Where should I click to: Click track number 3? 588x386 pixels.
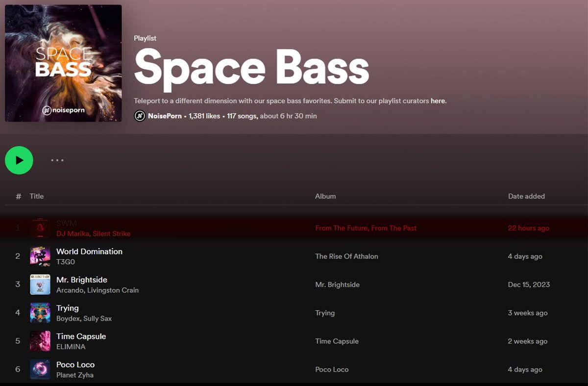click(18, 284)
